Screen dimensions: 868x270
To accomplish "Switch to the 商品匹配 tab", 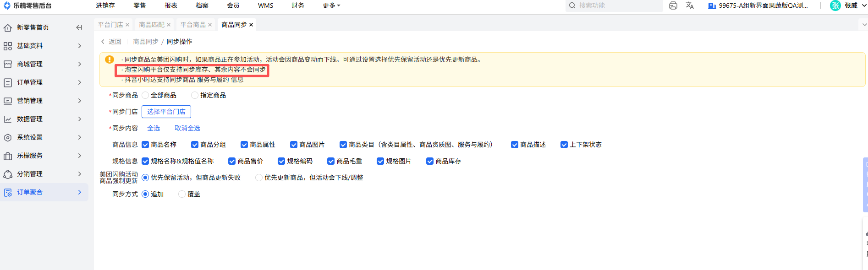I will click(x=152, y=25).
